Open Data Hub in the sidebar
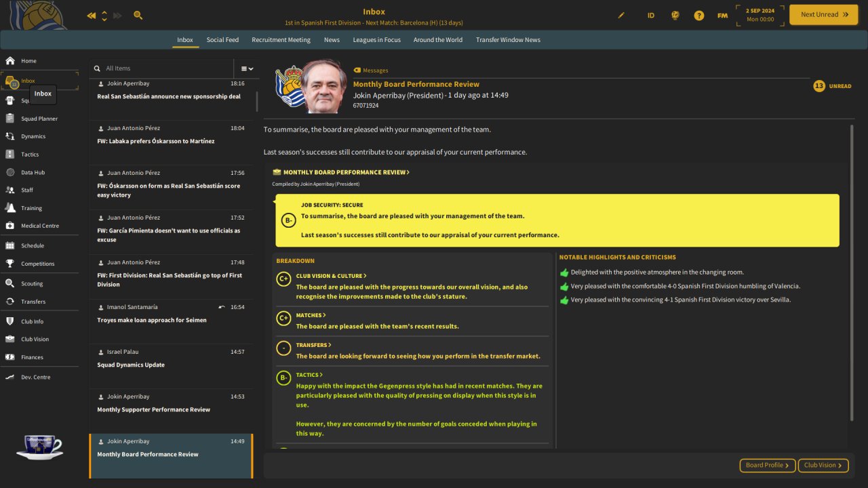 coord(39,172)
